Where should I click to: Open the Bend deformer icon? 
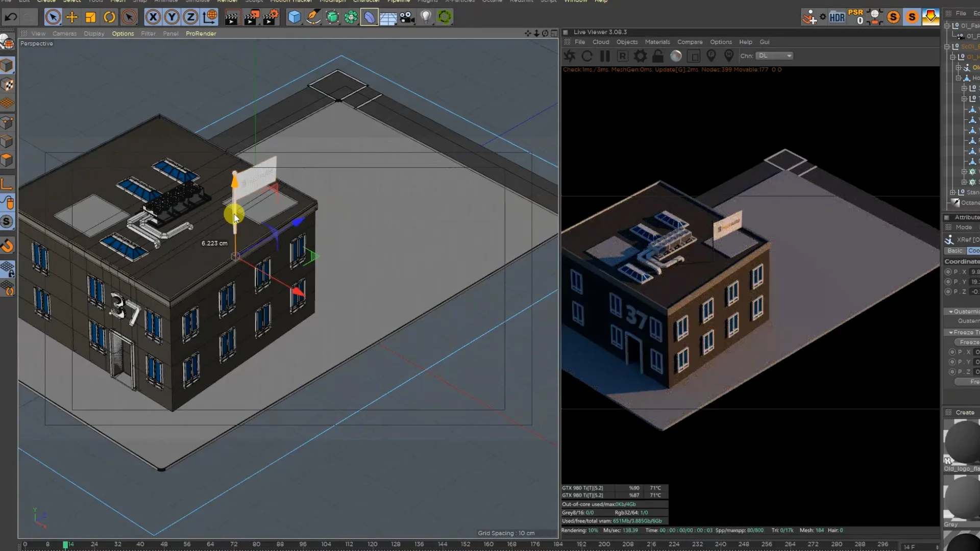pyautogui.click(x=369, y=17)
